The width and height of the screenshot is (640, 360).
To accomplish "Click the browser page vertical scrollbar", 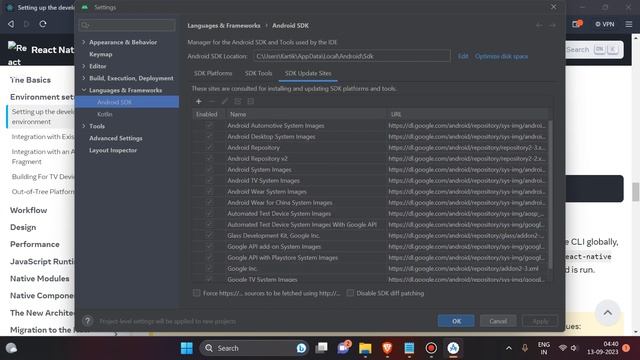I will pos(636,192).
